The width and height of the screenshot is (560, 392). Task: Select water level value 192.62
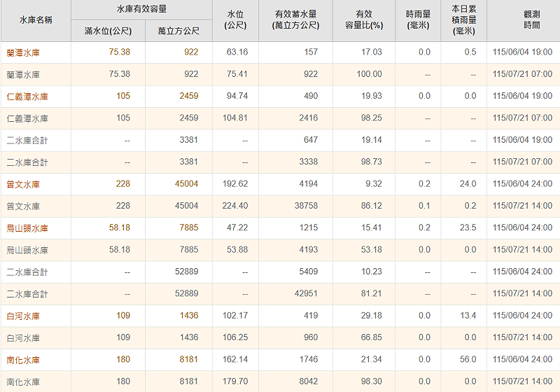tap(235, 184)
